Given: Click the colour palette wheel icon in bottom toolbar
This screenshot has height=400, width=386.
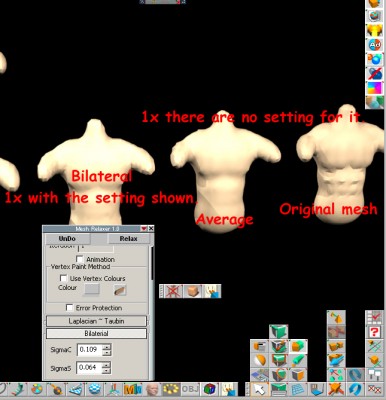Looking at the screenshot, I should pos(37,389).
